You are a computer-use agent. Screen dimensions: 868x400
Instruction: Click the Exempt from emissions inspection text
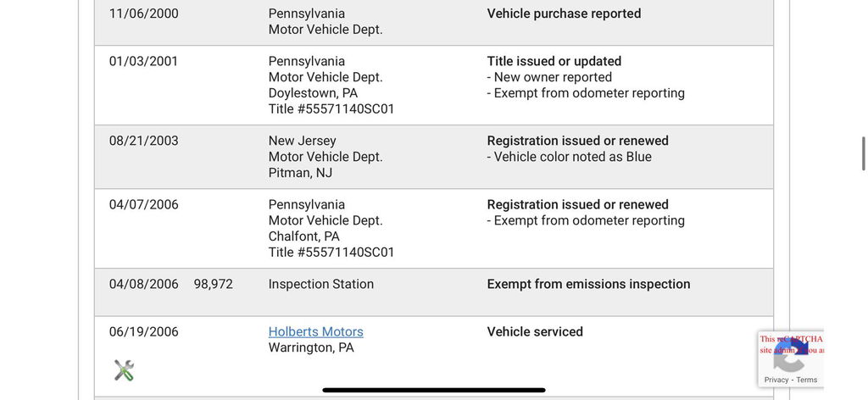pyautogui.click(x=588, y=284)
